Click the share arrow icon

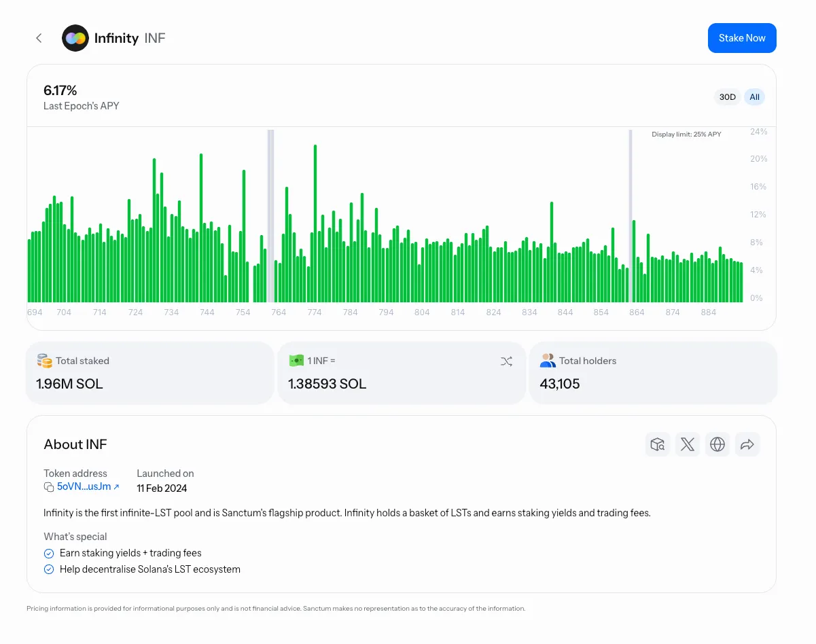click(747, 444)
